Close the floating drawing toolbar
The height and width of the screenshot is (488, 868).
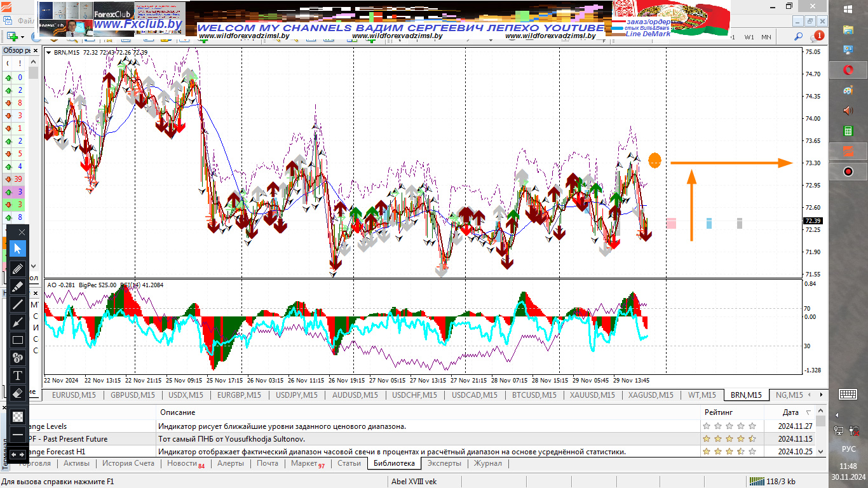22,232
